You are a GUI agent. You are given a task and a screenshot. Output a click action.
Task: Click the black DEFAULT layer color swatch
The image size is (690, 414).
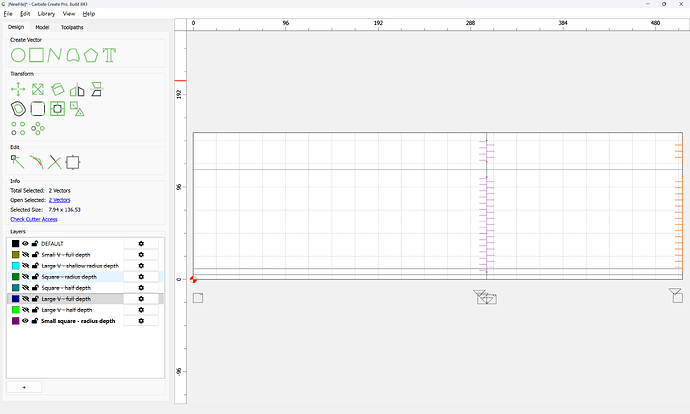15,243
